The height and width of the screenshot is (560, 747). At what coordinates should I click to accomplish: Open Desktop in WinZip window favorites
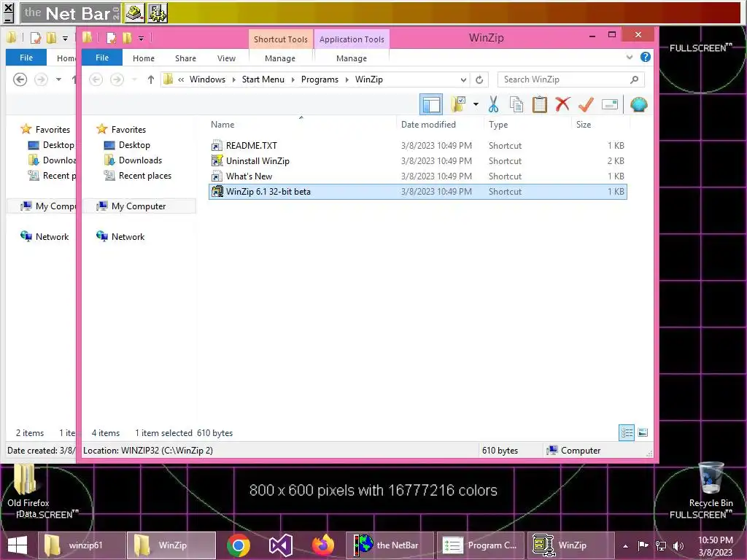(127, 145)
